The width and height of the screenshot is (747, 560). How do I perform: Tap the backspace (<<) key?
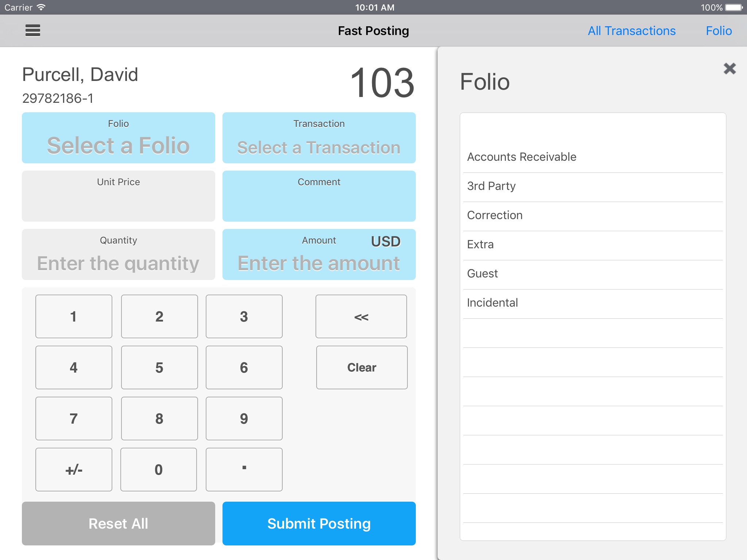(362, 316)
